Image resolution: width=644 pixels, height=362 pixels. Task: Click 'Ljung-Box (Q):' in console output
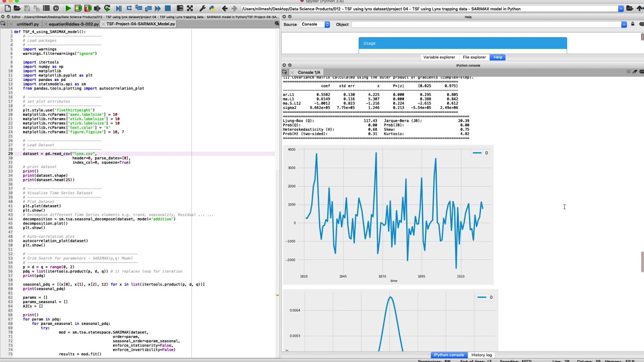(x=298, y=121)
